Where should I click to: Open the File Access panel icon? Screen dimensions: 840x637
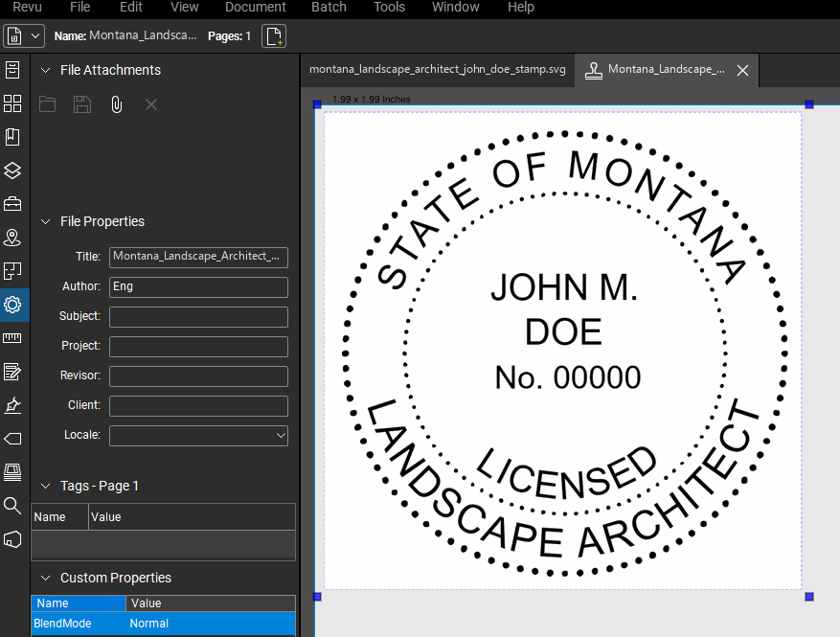point(12,70)
